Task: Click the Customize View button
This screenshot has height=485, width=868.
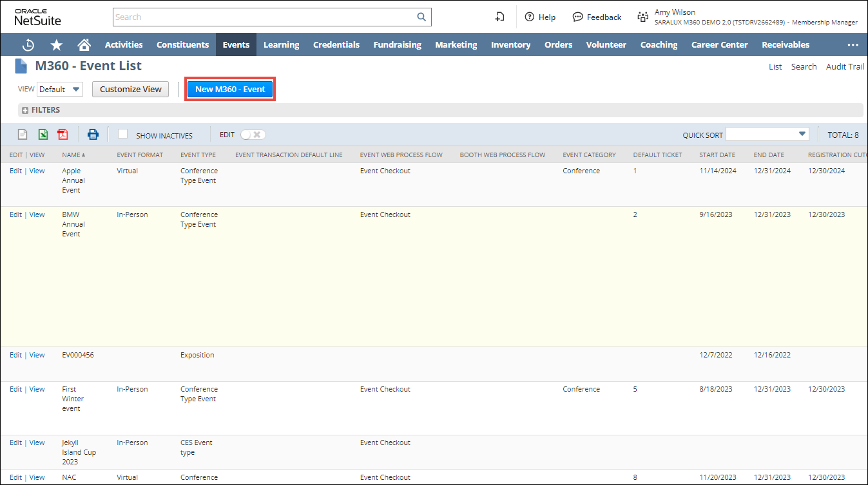Action: (x=131, y=90)
